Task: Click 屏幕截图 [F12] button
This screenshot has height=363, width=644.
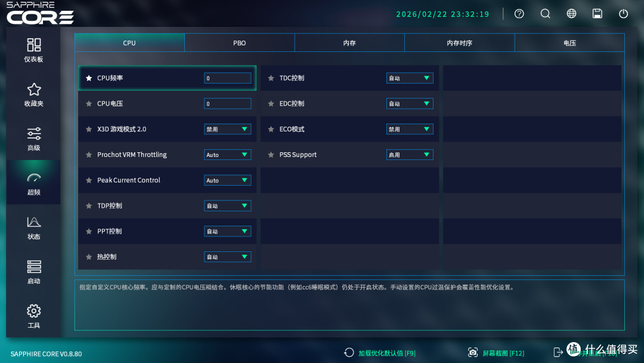Action: point(496,353)
